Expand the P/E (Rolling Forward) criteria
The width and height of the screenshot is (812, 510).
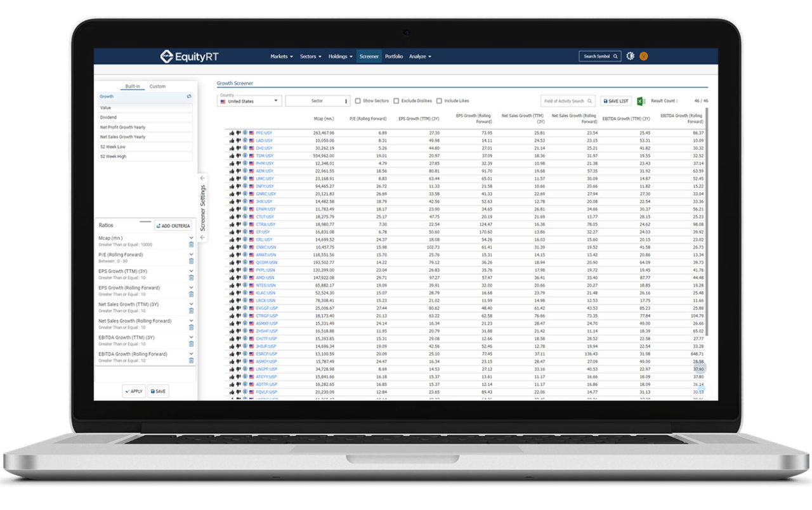click(x=191, y=254)
